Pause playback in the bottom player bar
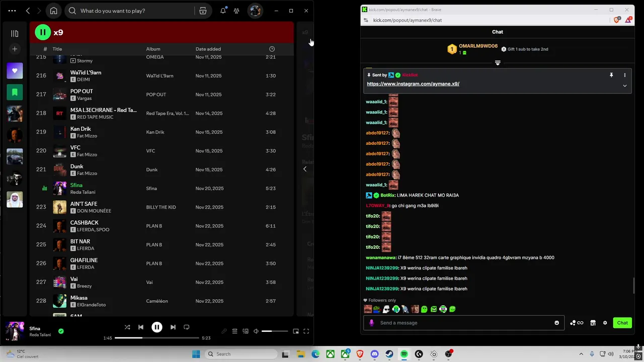Screen dimensions: 644x362 click(157, 327)
